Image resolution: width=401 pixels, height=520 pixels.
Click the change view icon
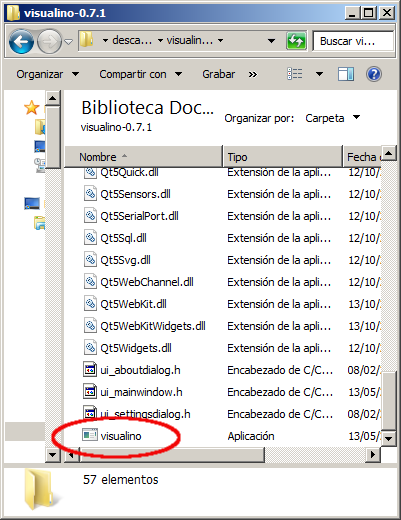coord(295,74)
